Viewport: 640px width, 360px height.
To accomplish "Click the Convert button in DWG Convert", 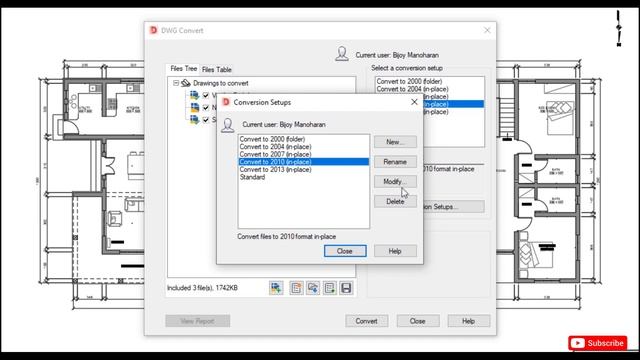I will (x=367, y=321).
